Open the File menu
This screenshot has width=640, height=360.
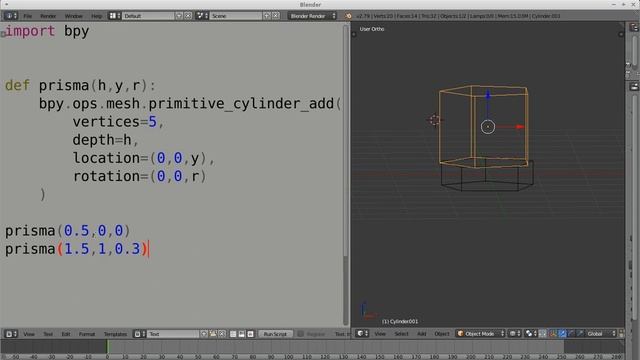(x=27, y=16)
